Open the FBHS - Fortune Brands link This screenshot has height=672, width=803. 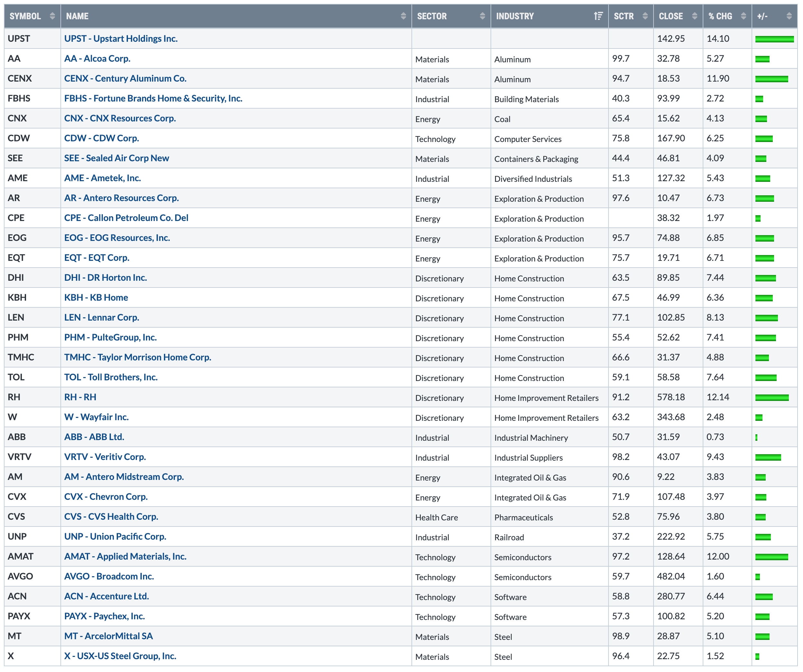153,98
